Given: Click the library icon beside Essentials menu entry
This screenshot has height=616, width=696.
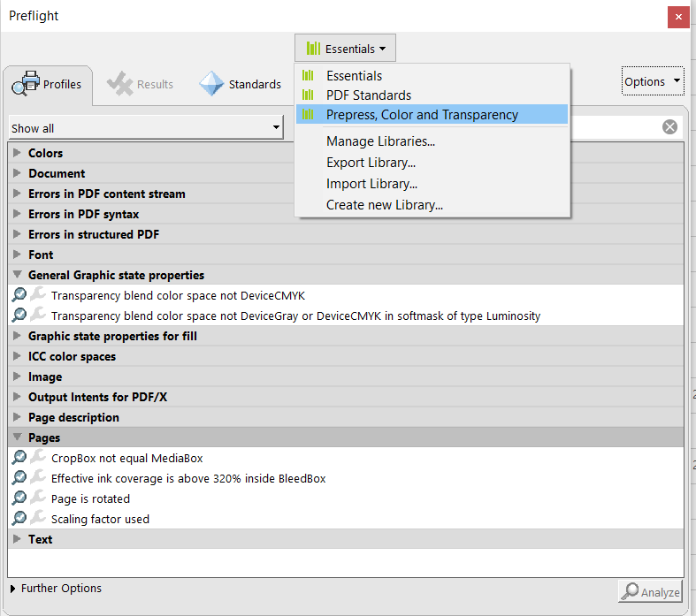Looking at the screenshot, I should (x=308, y=75).
